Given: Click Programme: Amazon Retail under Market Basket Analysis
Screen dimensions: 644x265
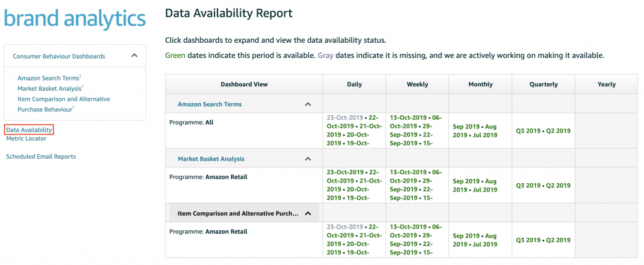Looking at the screenshot, I should click(x=244, y=185).
